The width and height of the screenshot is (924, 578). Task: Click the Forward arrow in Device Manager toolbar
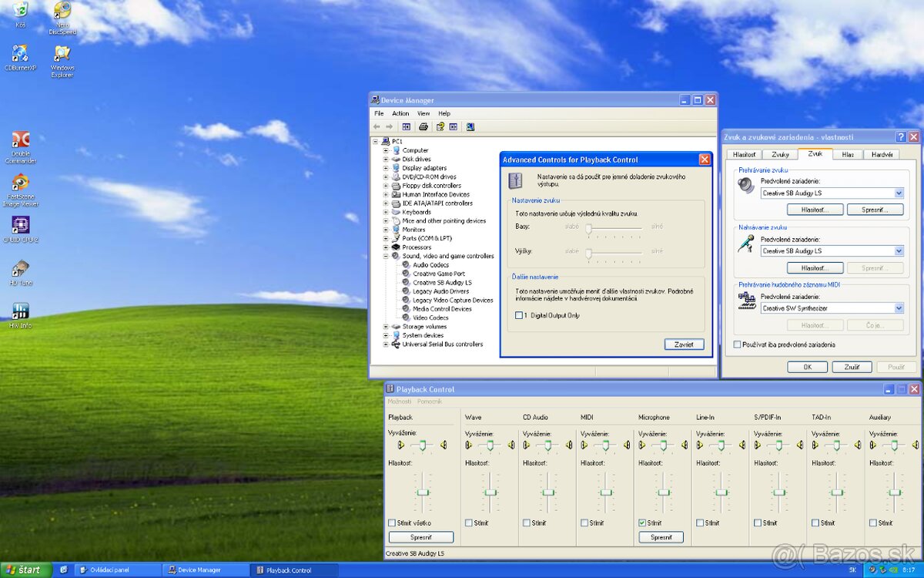[x=389, y=126]
